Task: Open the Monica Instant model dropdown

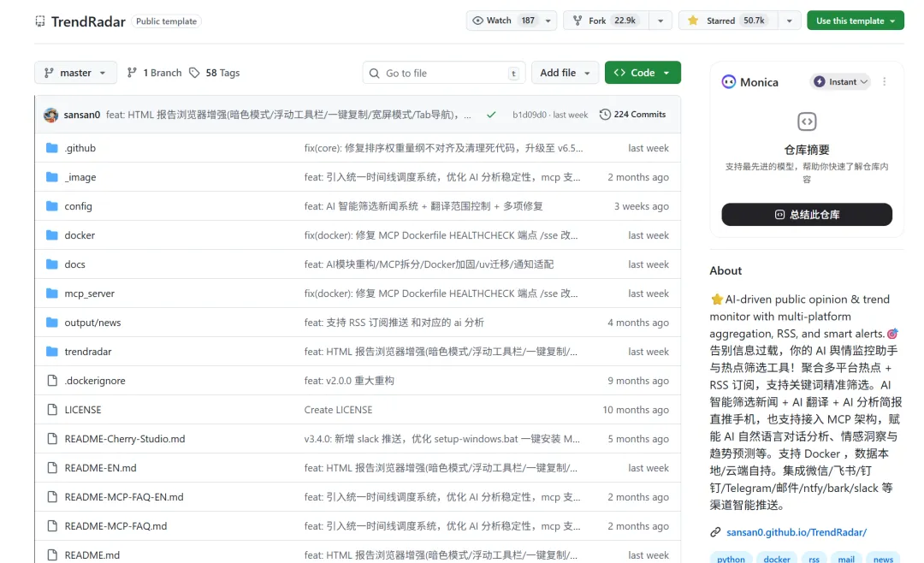Action: 841,82
